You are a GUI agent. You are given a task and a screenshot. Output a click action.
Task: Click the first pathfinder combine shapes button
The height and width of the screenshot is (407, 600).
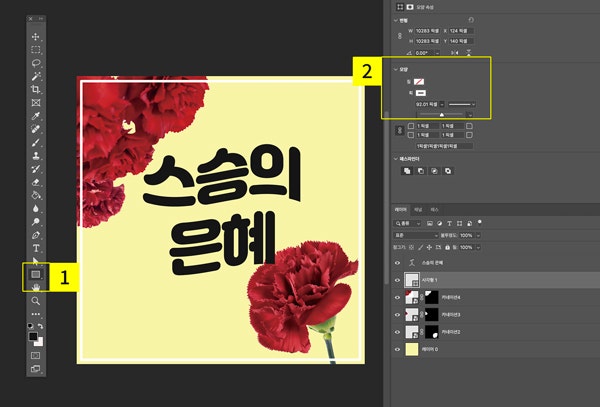click(408, 171)
